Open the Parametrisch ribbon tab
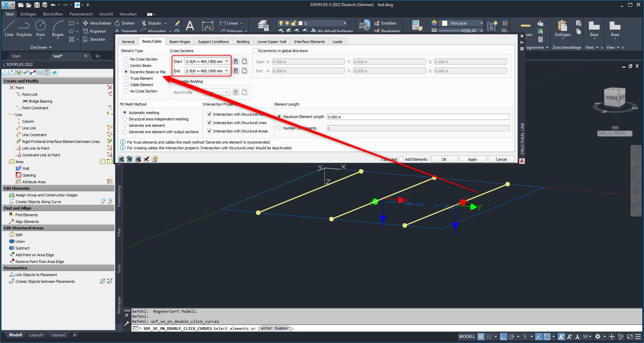The height and width of the screenshot is (343, 644). 81,14
